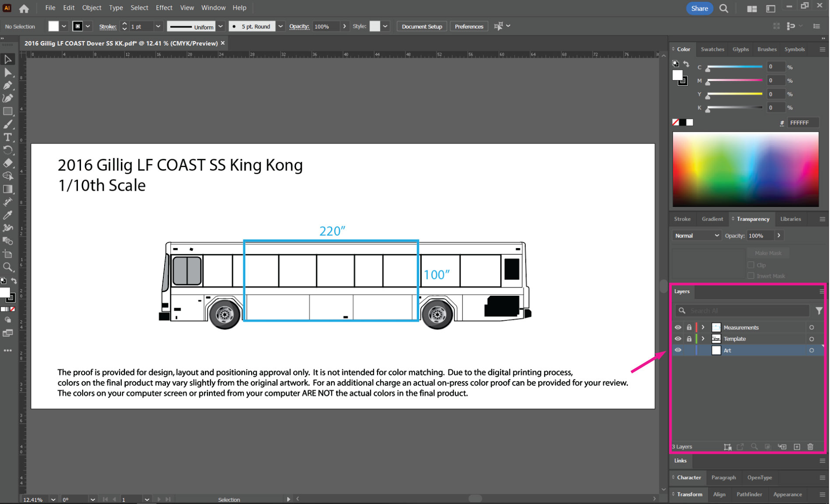Open the Effect menu
Screen dimensions: 832x504
click(164, 7)
